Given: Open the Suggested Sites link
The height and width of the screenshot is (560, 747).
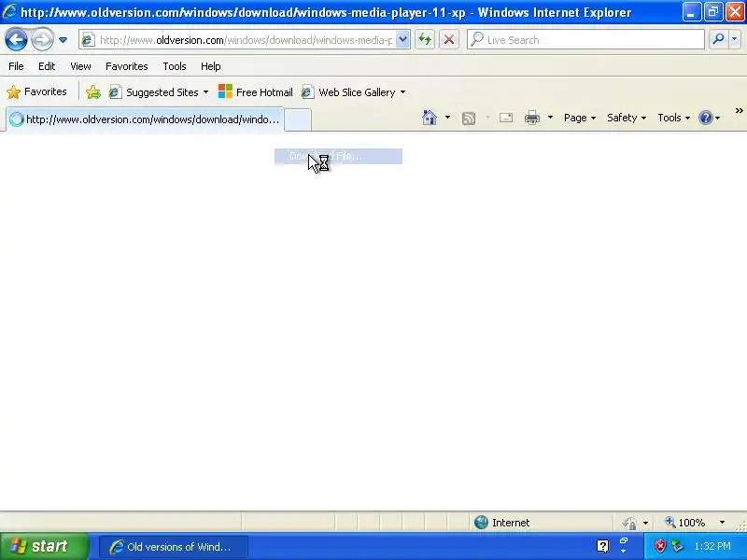Looking at the screenshot, I should [153, 91].
